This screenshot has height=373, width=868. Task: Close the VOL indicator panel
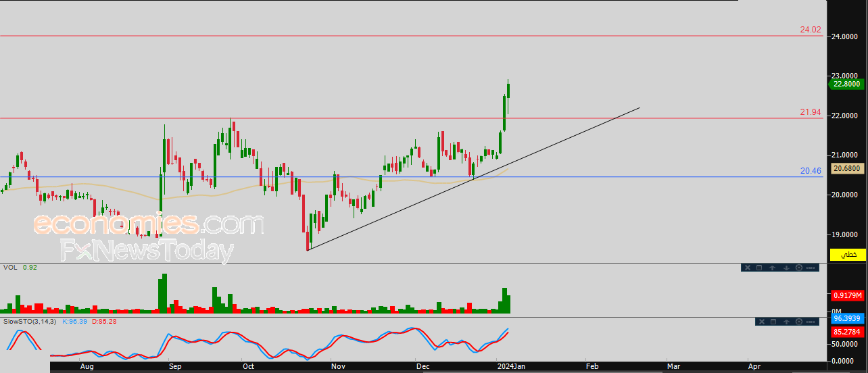point(748,268)
